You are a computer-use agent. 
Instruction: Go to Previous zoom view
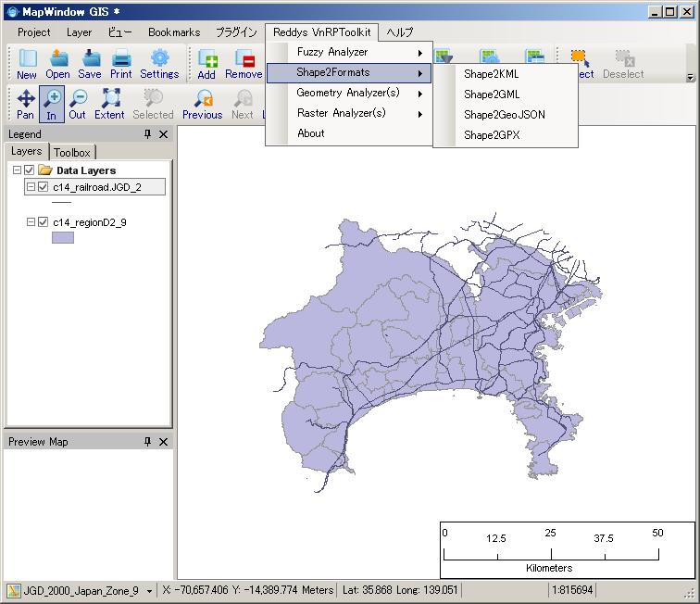(202, 103)
